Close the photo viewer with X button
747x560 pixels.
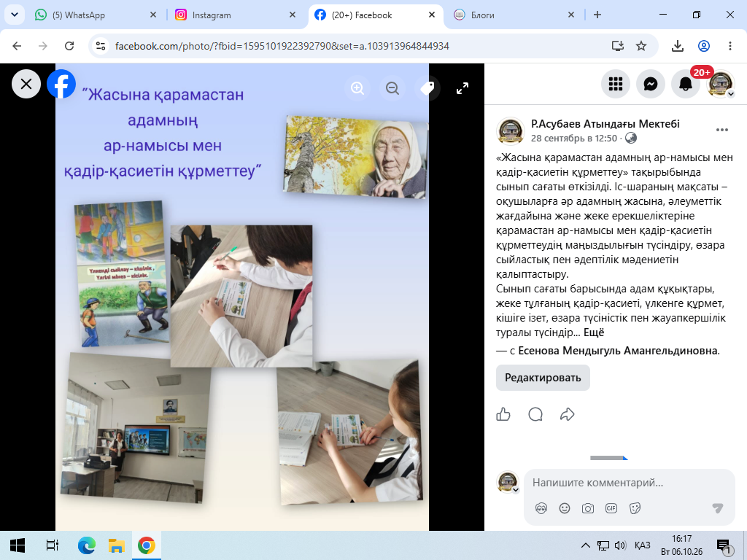[x=26, y=85]
